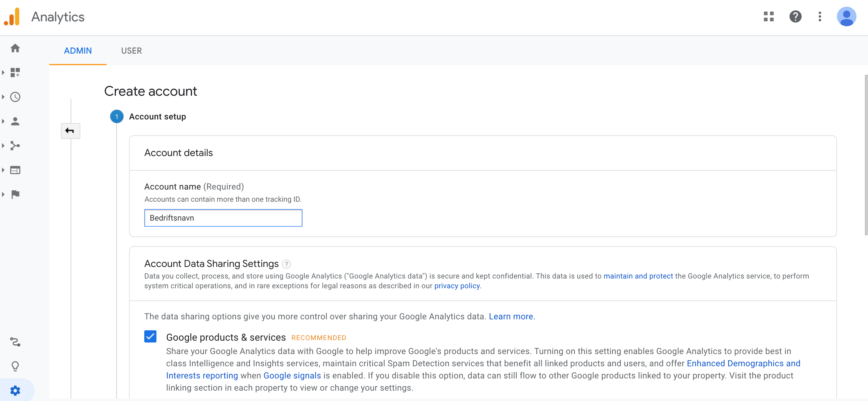
Task: Open the user account avatar
Action: (846, 16)
